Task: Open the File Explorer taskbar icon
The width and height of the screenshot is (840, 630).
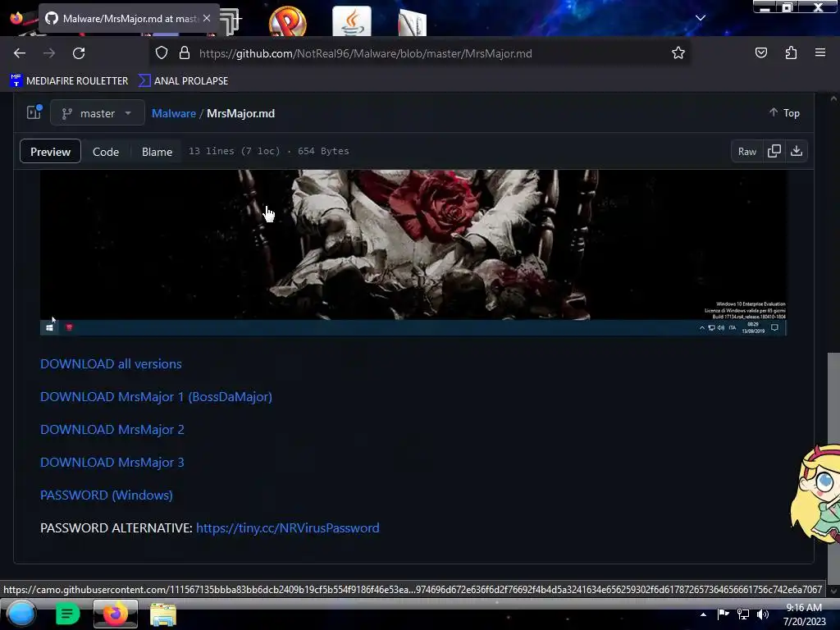Action: (x=163, y=614)
